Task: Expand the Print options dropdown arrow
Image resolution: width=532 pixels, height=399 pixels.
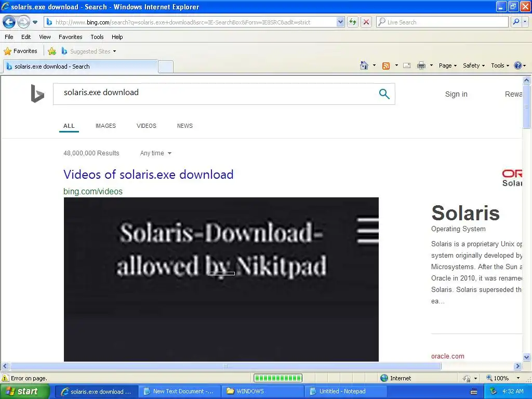Action: pyautogui.click(x=431, y=65)
